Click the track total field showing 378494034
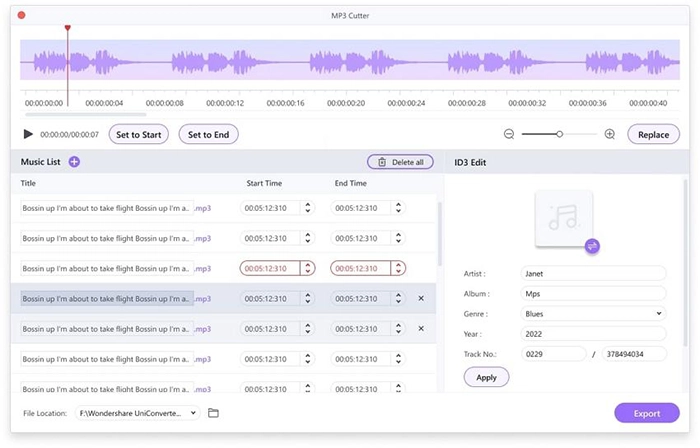 [x=634, y=354]
